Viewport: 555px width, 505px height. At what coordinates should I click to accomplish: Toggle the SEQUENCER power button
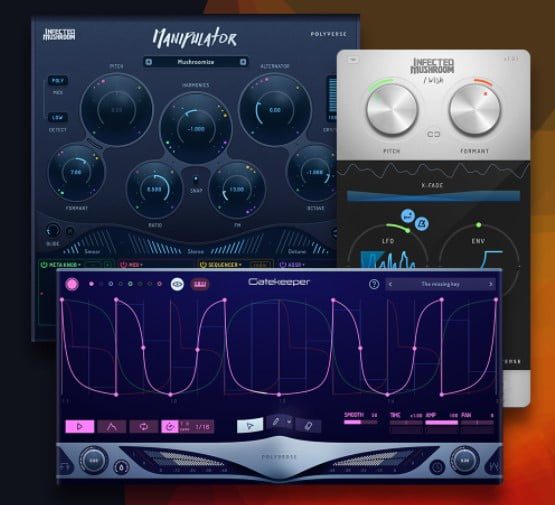click(x=203, y=264)
